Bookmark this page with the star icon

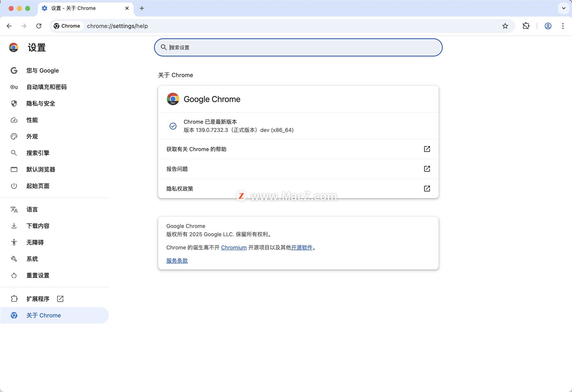pos(505,26)
